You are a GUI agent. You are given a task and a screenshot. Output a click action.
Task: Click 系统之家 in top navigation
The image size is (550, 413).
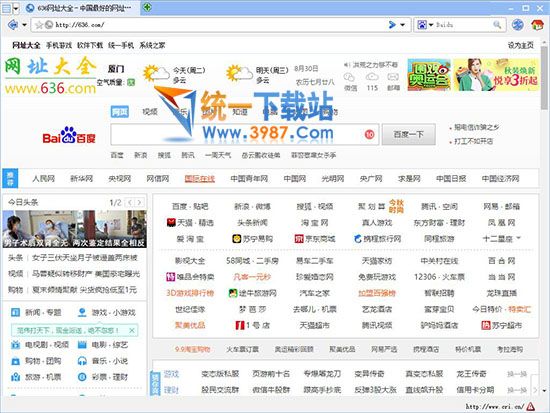point(152,45)
